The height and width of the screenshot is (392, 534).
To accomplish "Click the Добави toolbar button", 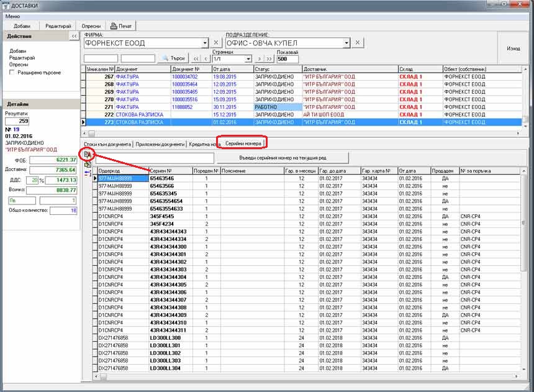I will pyautogui.click(x=22, y=26).
